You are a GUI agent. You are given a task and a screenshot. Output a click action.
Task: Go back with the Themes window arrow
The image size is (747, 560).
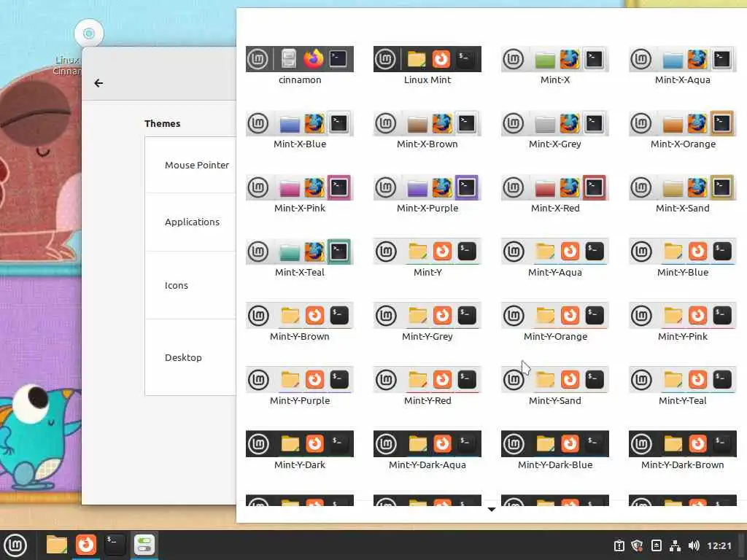[x=98, y=83]
